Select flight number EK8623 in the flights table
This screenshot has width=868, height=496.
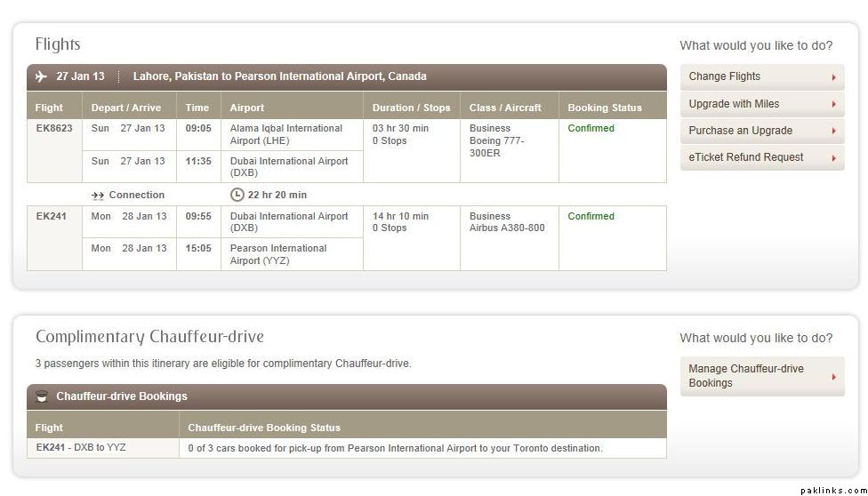point(54,128)
